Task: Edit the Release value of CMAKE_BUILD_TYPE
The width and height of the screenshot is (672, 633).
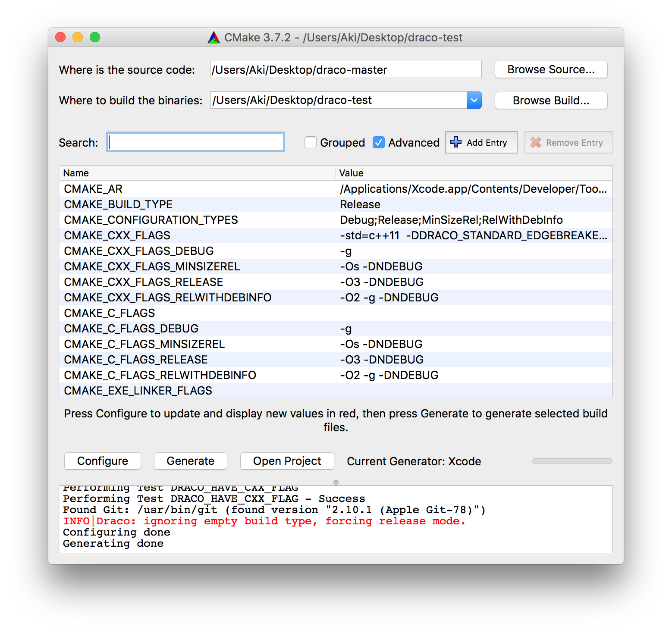Action: point(360,204)
